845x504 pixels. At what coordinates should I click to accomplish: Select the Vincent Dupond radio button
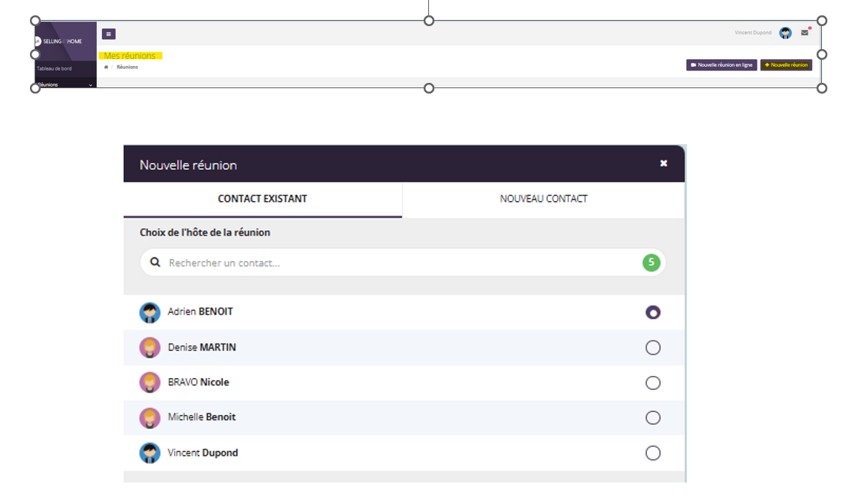pos(652,453)
